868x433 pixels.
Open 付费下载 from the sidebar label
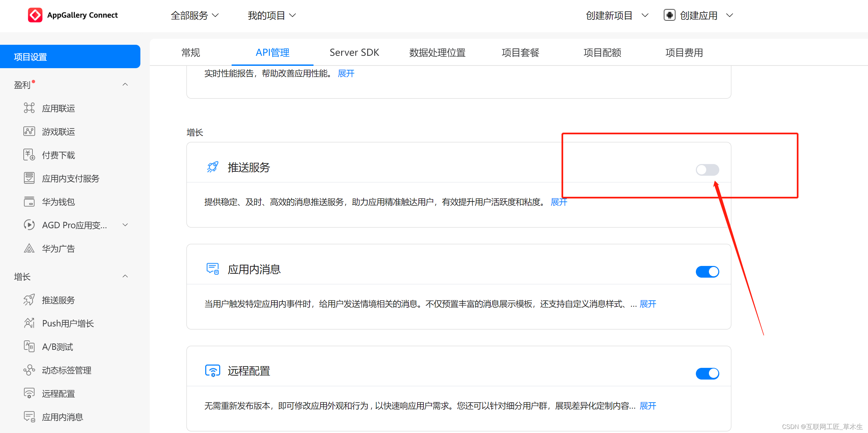coord(58,155)
